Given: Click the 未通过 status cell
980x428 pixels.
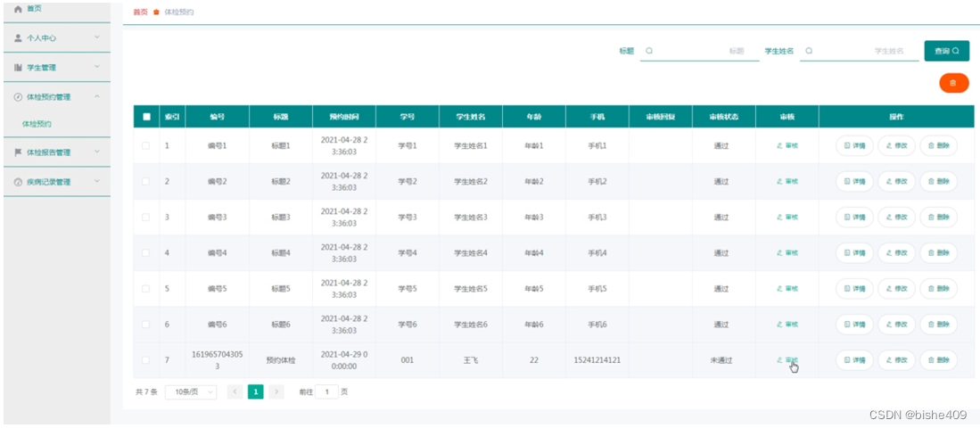Looking at the screenshot, I should 721,360.
